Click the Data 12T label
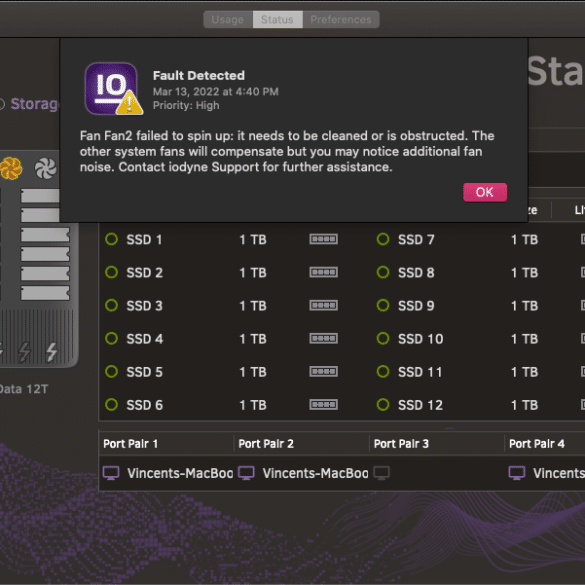585x585 pixels. pyautogui.click(x=24, y=389)
